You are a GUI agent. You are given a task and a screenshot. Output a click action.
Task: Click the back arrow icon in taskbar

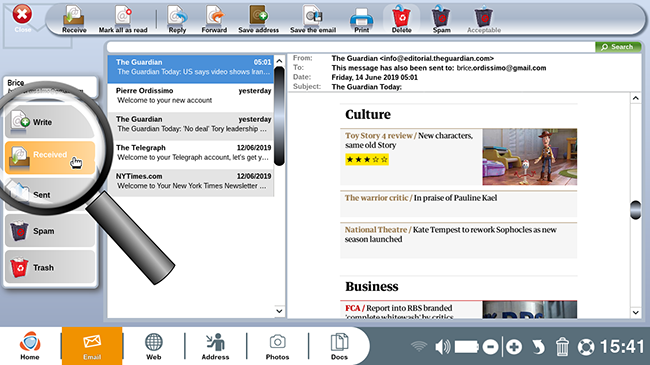[x=538, y=347]
